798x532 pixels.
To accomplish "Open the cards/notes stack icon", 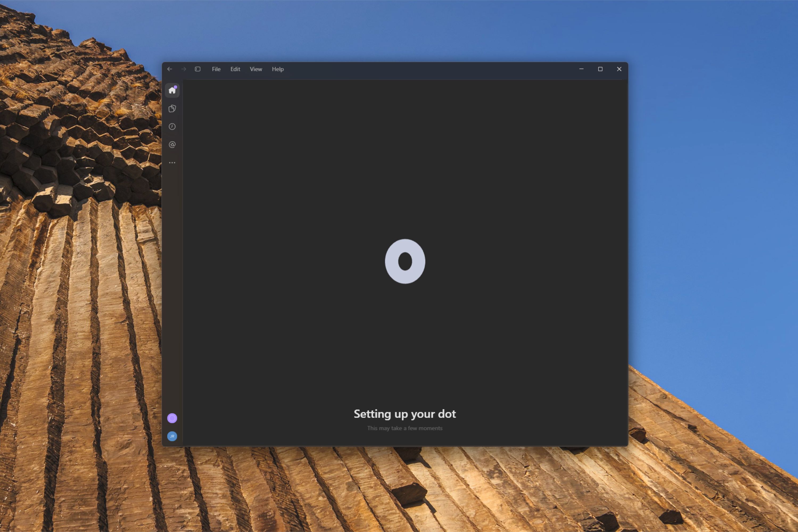I will pyautogui.click(x=172, y=109).
